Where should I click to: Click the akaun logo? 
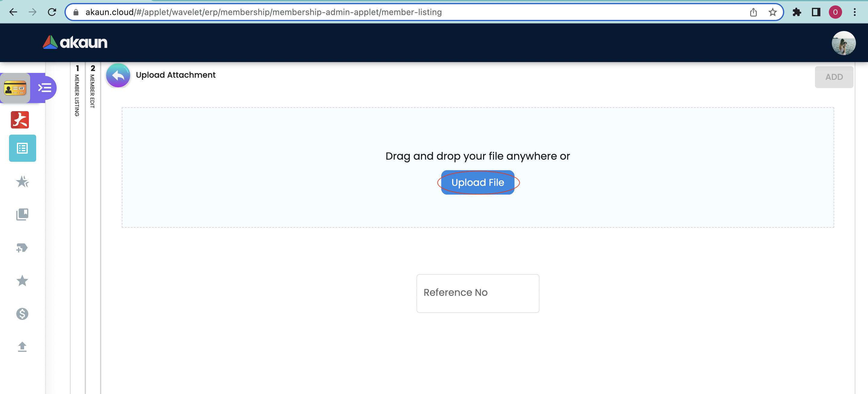(x=75, y=42)
